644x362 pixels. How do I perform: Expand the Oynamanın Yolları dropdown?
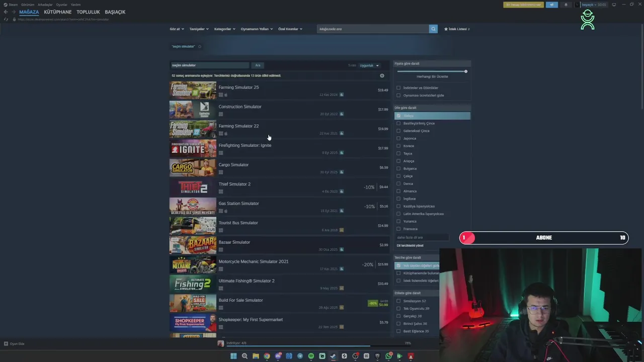[257, 29]
